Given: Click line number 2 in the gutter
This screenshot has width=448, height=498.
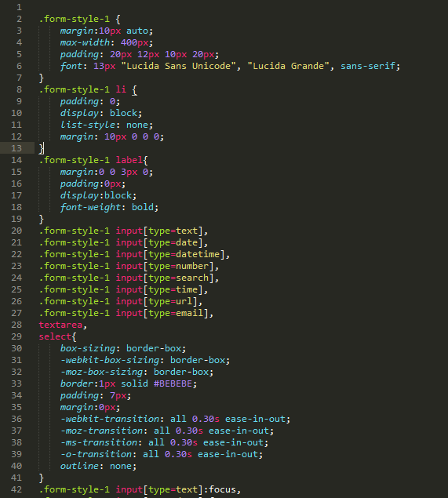Looking at the screenshot, I should 19,19.
